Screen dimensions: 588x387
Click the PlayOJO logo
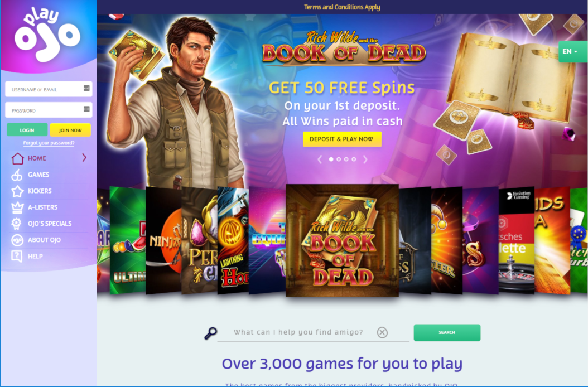pyautogui.click(x=47, y=35)
